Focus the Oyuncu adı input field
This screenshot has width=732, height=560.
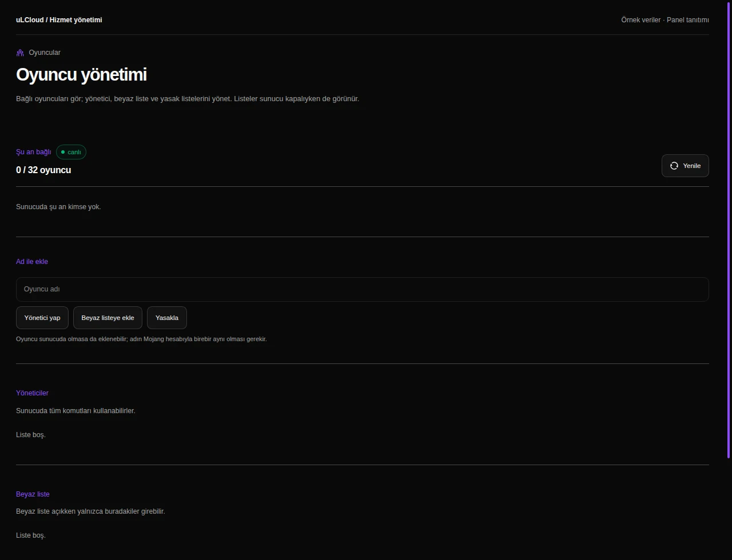pos(363,289)
